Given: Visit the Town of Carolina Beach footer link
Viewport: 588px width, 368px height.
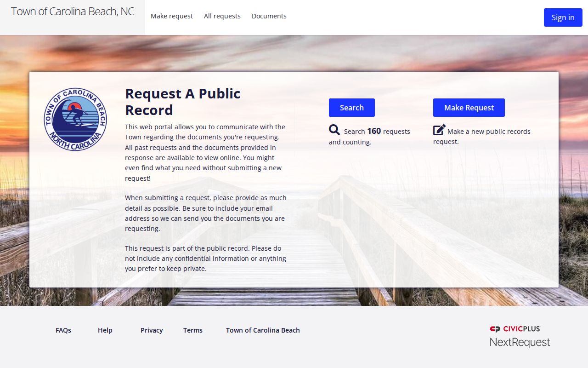Looking at the screenshot, I should (263, 330).
